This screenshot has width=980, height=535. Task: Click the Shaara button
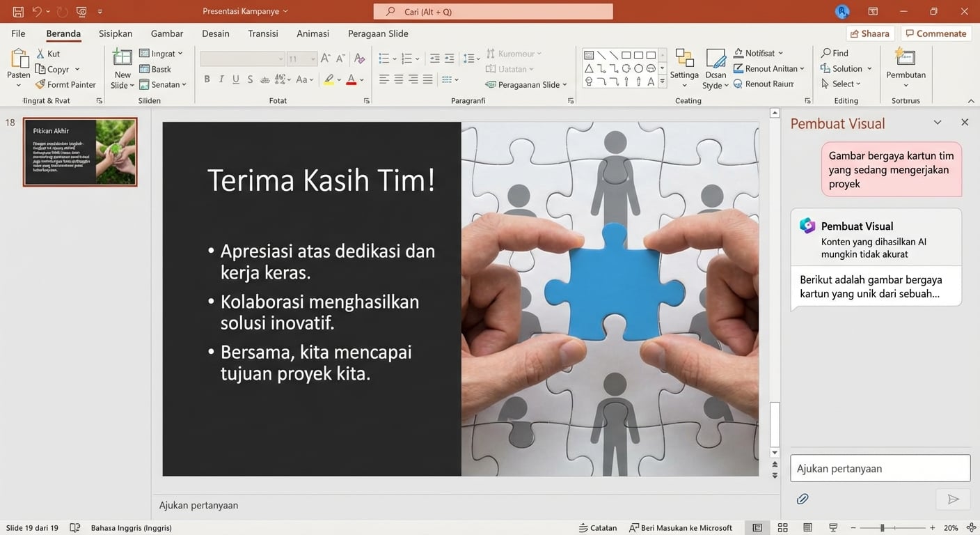(870, 33)
